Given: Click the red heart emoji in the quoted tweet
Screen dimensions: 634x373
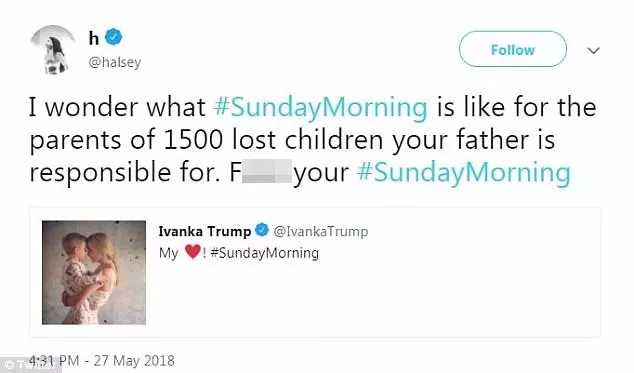Looking at the screenshot, I should [192, 251].
